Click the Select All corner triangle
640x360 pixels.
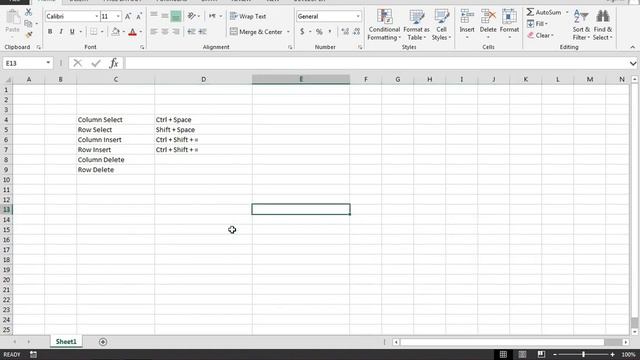pos(7,80)
